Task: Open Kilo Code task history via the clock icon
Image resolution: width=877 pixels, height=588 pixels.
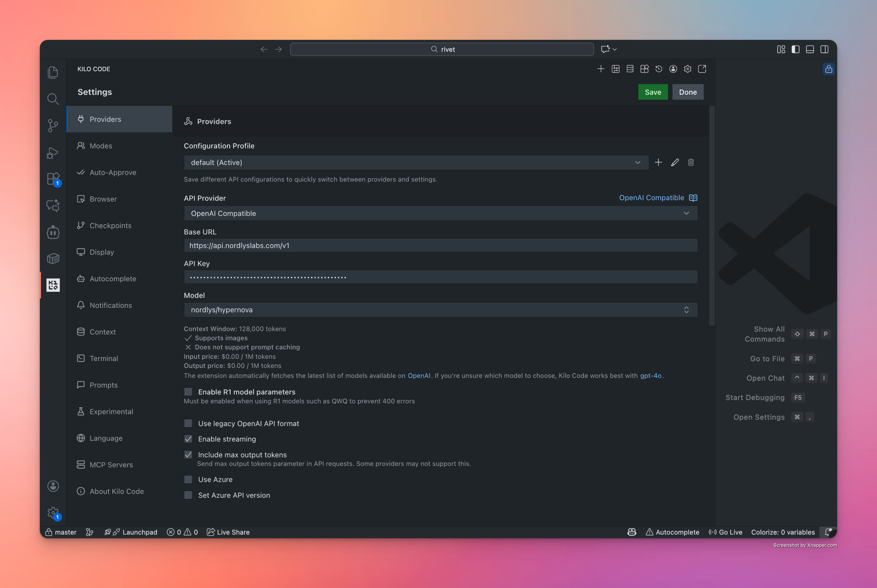Action: coord(659,69)
